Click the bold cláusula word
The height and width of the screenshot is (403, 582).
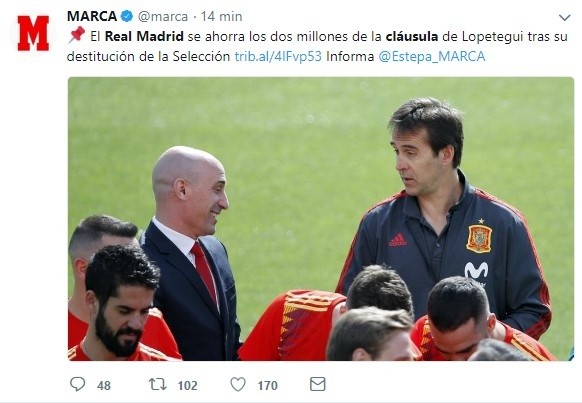coord(412,36)
